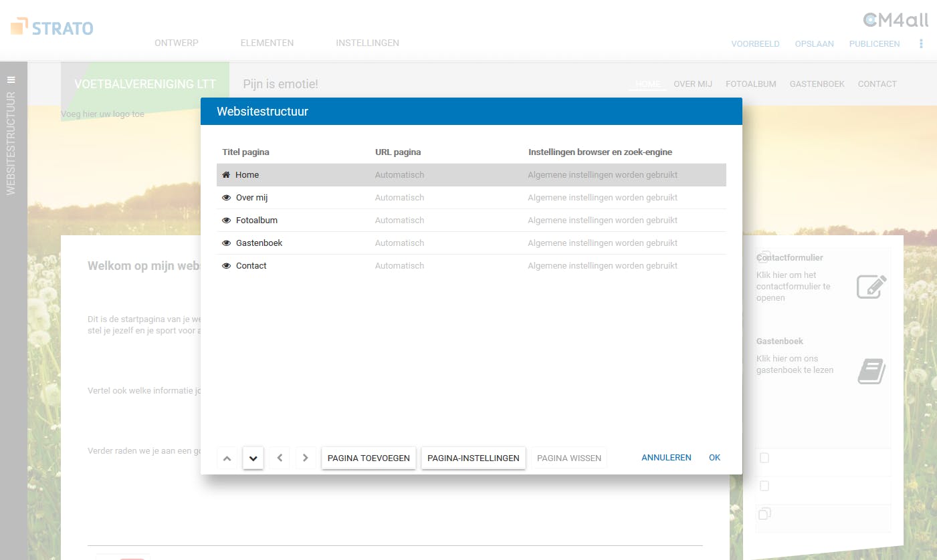The width and height of the screenshot is (937, 560).
Task: Toggle visibility eye for Gastenboek page
Action: click(226, 243)
